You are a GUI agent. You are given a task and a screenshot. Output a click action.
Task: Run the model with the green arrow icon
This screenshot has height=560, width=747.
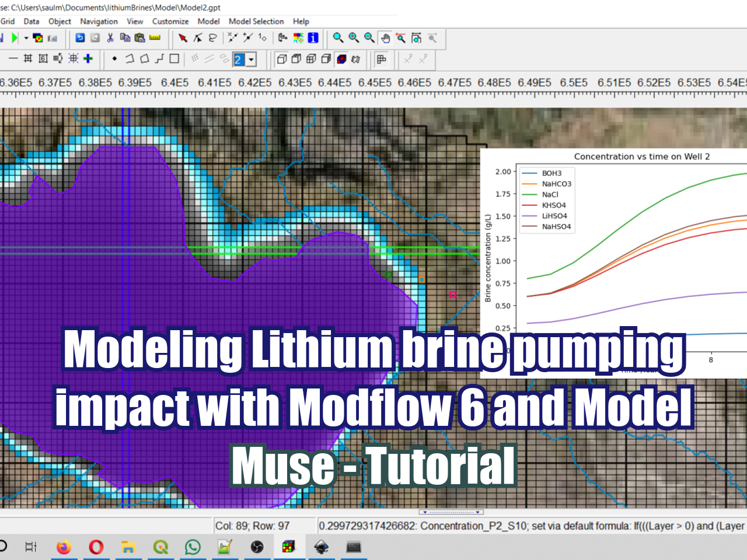tap(13, 38)
